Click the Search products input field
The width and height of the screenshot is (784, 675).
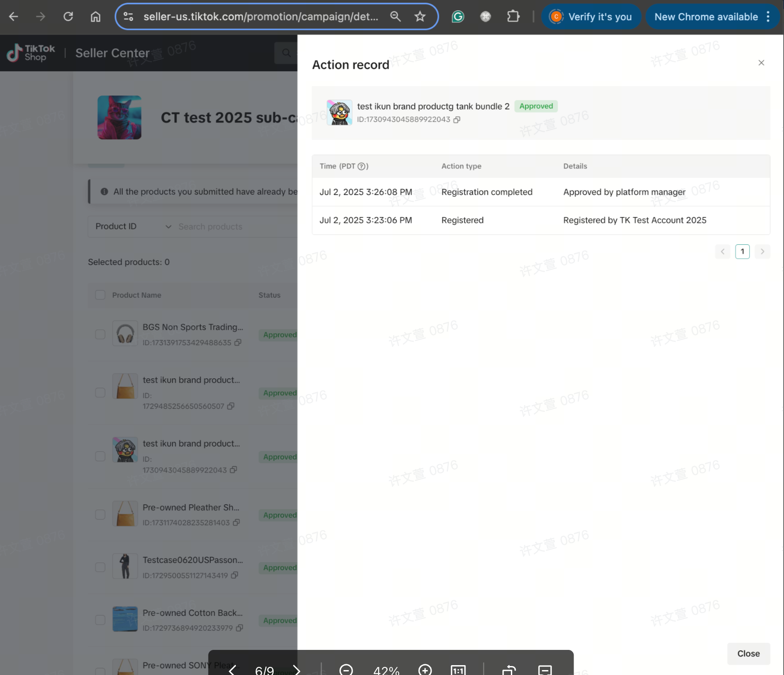click(233, 227)
